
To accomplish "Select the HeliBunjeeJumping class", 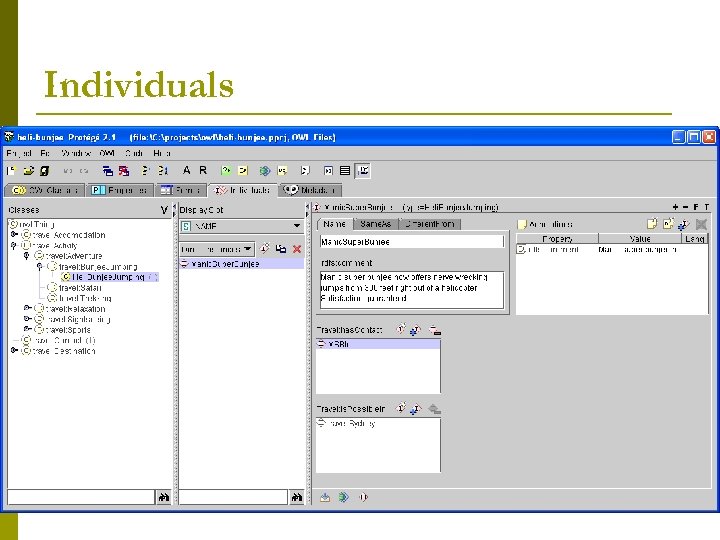I will click(109, 277).
